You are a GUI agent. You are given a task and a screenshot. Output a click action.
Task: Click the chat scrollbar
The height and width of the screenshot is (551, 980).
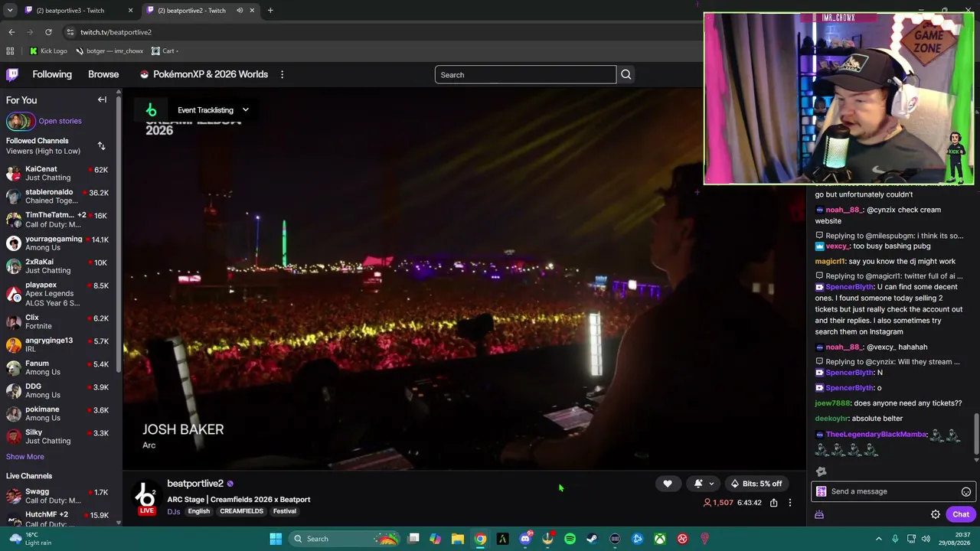(976, 435)
